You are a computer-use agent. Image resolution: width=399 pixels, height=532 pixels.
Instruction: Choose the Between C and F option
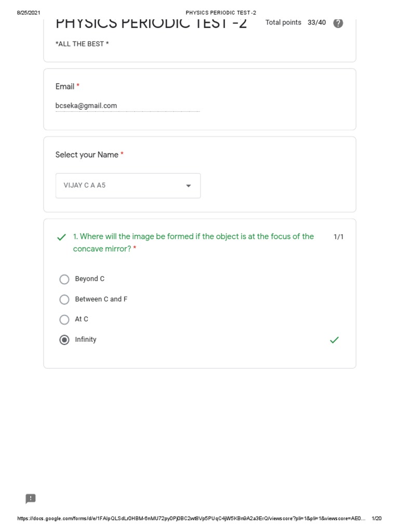pyautogui.click(x=64, y=300)
